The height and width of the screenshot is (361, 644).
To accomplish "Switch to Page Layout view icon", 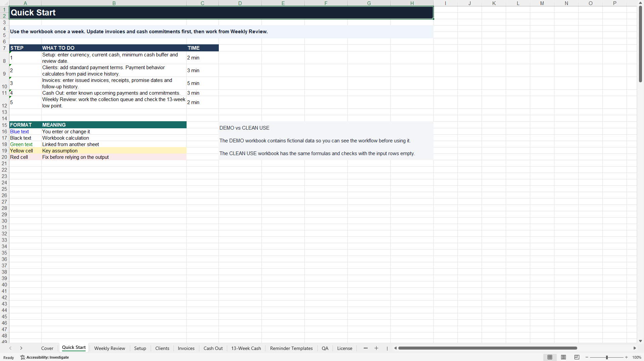I will (x=563, y=357).
